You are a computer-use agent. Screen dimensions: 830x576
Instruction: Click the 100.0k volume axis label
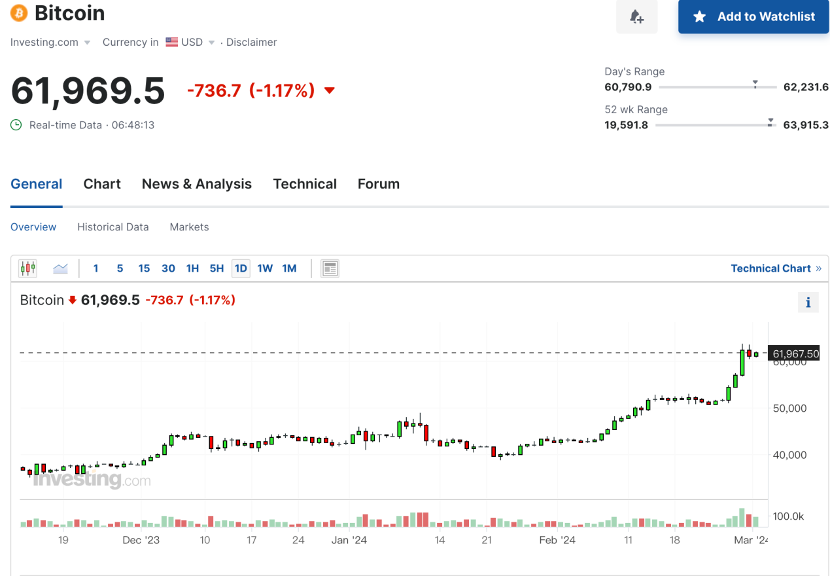pyautogui.click(x=789, y=516)
